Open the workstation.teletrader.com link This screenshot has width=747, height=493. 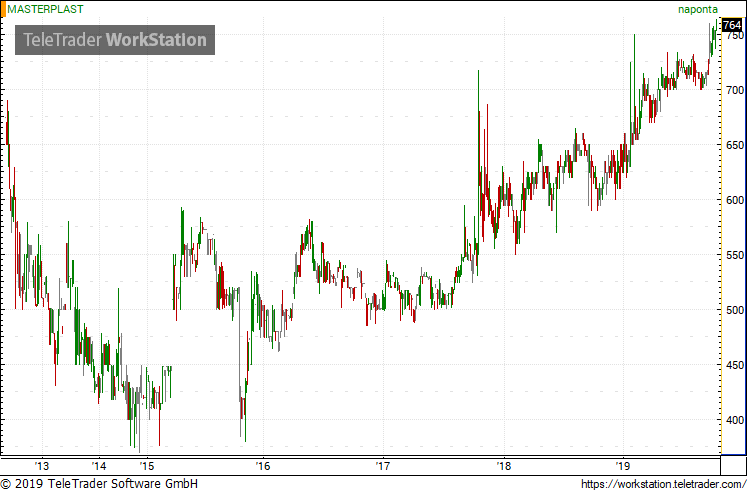tap(663, 484)
